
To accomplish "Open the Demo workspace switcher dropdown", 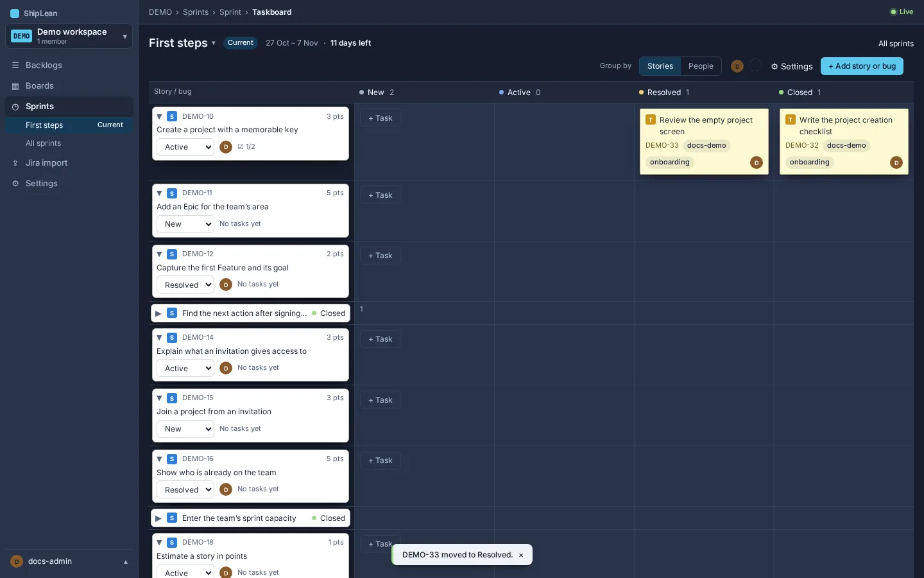I will click(x=69, y=36).
